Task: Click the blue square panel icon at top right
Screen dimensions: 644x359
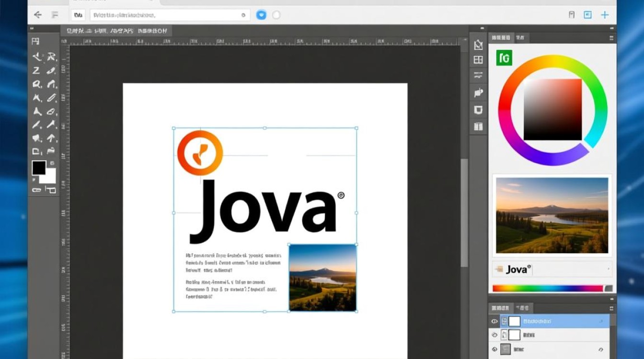Action: coord(587,15)
